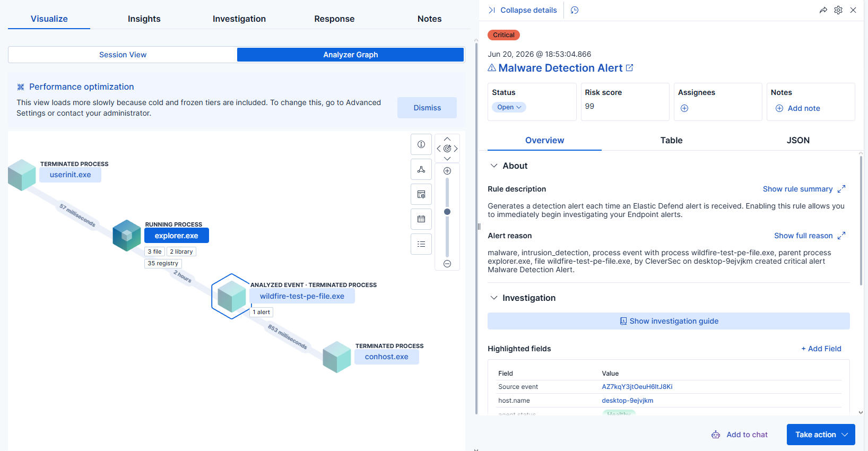Open the node legend icon button

pos(421,169)
